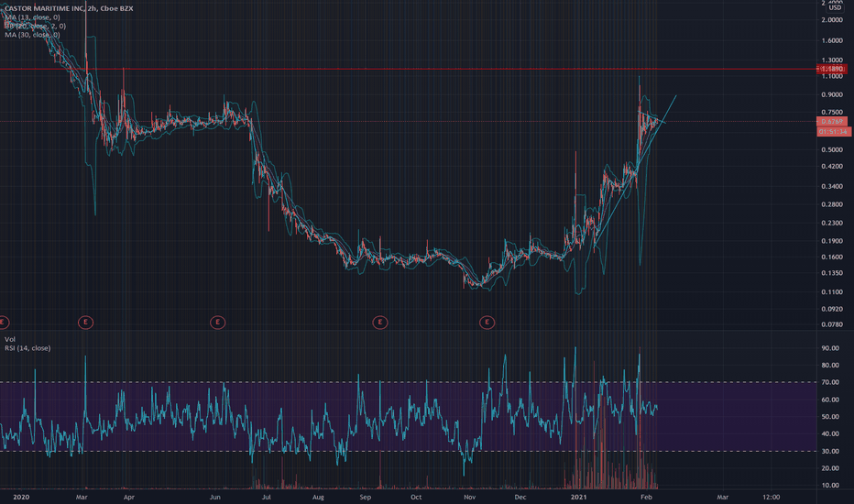Click the 50.00 RSI scale label
The height and width of the screenshot is (504, 854).
[x=830, y=417]
